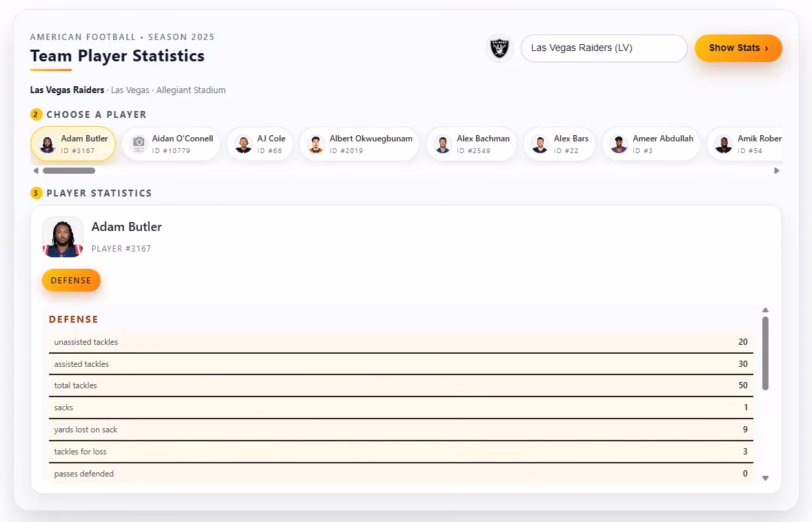Click the horizontal player list scrollbar thumb
Image resolution: width=812 pixels, height=522 pixels.
[x=69, y=170]
